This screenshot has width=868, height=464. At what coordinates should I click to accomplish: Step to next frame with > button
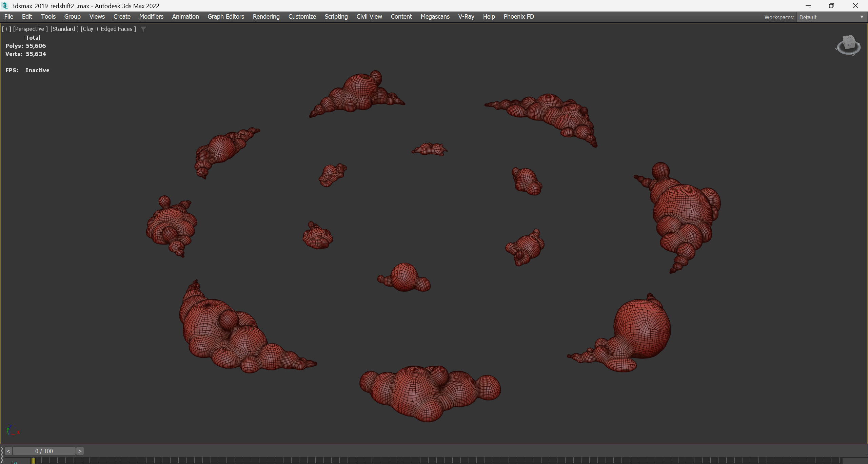pos(80,451)
